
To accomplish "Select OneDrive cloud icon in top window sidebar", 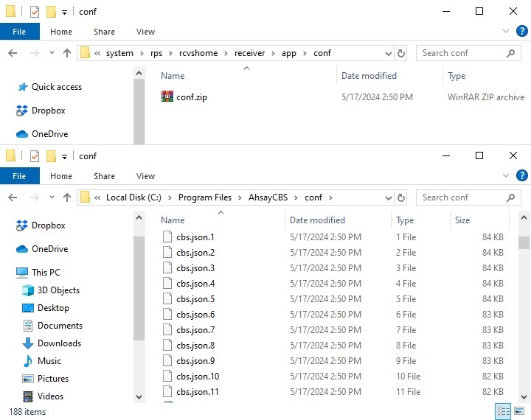I will click(22, 134).
